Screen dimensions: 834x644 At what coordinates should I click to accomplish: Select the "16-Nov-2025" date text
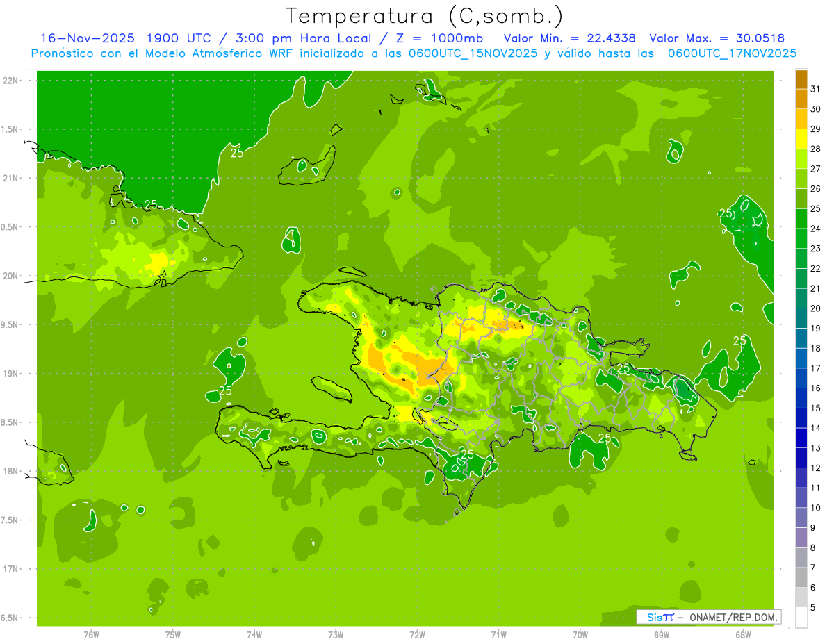[x=87, y=38]
